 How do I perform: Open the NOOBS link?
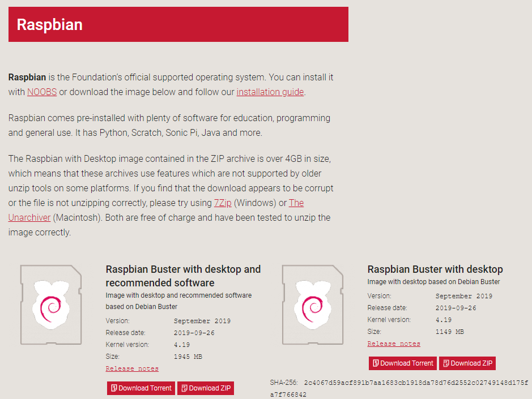(42, 92)
